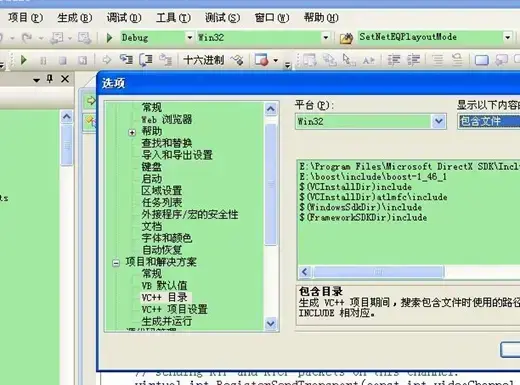Viewport: 520px width, 385px height.
Task: Click the options tree scrollbar up arrow
Action: coord(271,109)
